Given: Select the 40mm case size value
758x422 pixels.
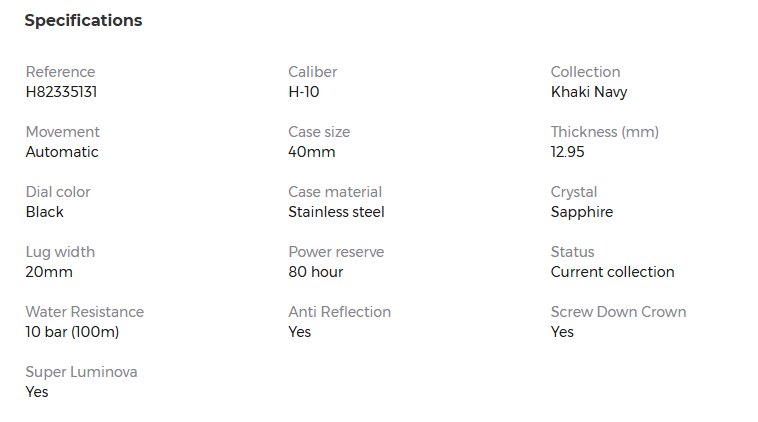Looking at the screenshot, I should click(312, 152).
